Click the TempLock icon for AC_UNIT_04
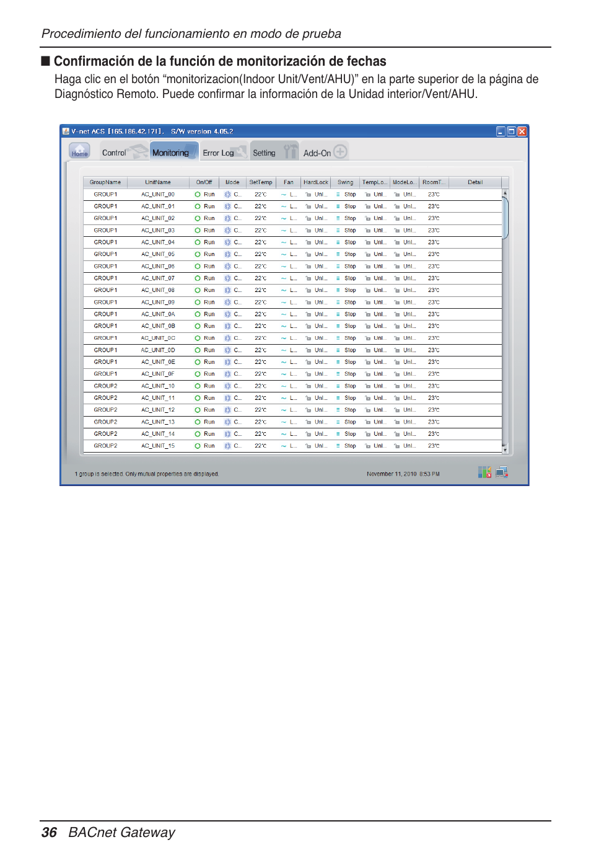Image resolution: width=591 pixels, height=868 pixels. tap(368, 242)
